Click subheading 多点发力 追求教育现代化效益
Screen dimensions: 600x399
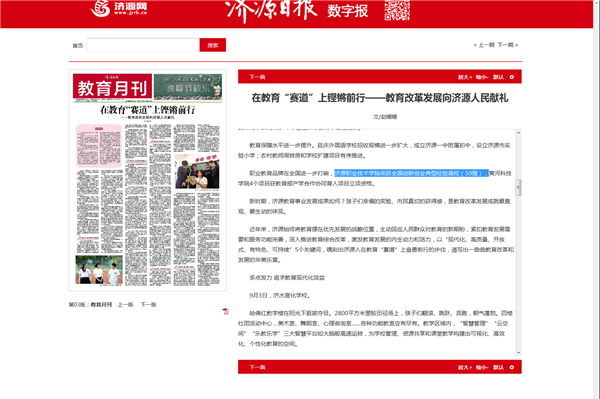tap(287, 278)
